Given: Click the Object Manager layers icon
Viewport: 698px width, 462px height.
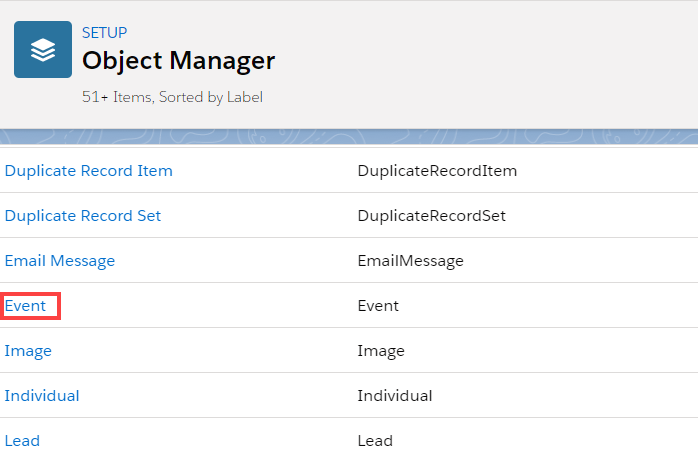Looking at the screenshot, I should click(x=43, y=49).
